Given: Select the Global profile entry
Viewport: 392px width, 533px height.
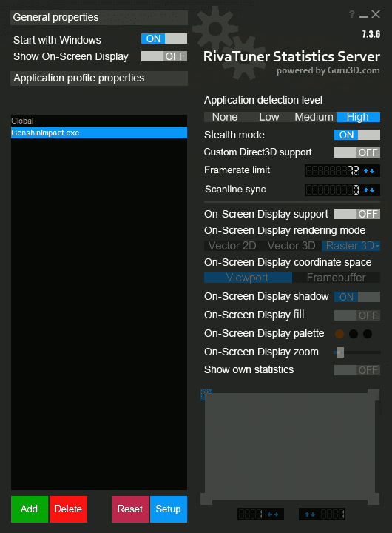Looking at the screenshot, I should coord(99,121).
